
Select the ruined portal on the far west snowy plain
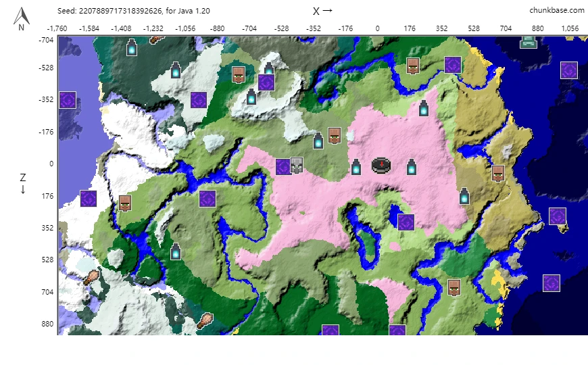(89, 199)
